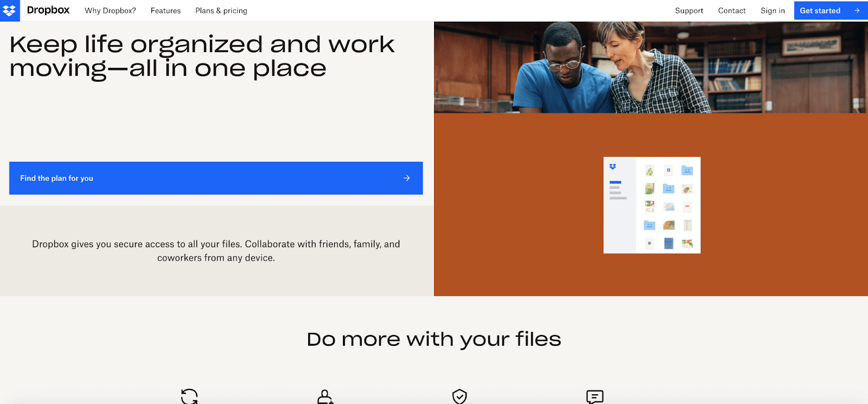Click arrow icon in Find the plan banner

pos(406,178)
